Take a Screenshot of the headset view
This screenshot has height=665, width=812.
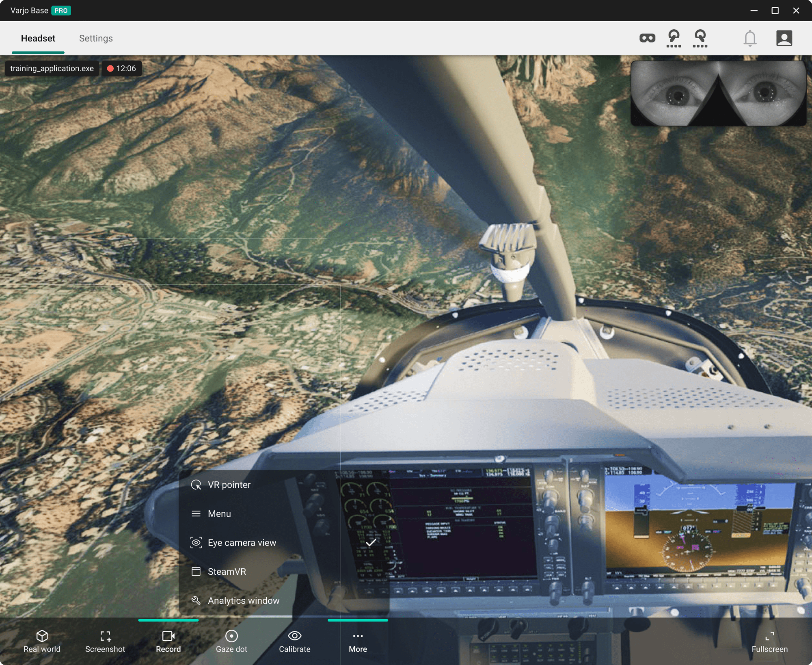click(105, 641)
